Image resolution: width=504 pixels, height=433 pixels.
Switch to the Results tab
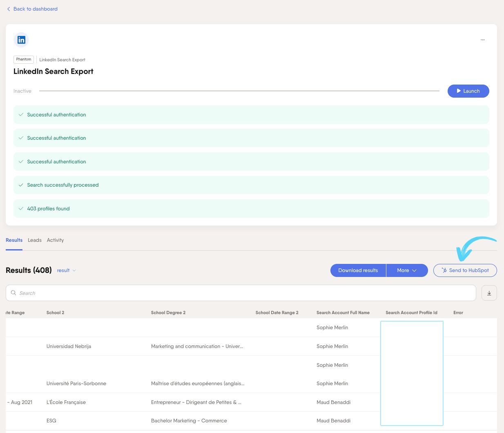[x=14, y=240]
